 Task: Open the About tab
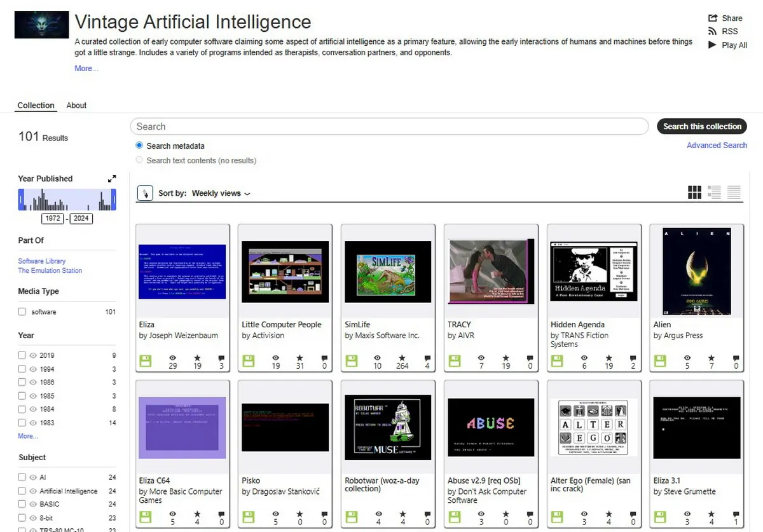point(76,106)
